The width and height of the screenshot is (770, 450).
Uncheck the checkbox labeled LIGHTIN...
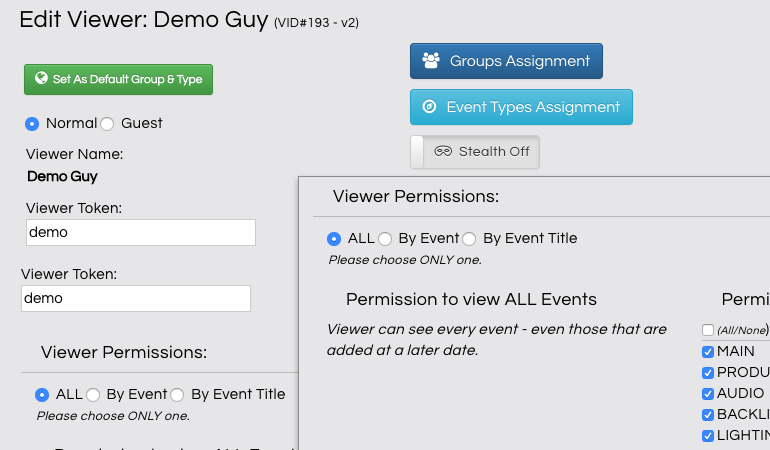click(x=708, y=435)
